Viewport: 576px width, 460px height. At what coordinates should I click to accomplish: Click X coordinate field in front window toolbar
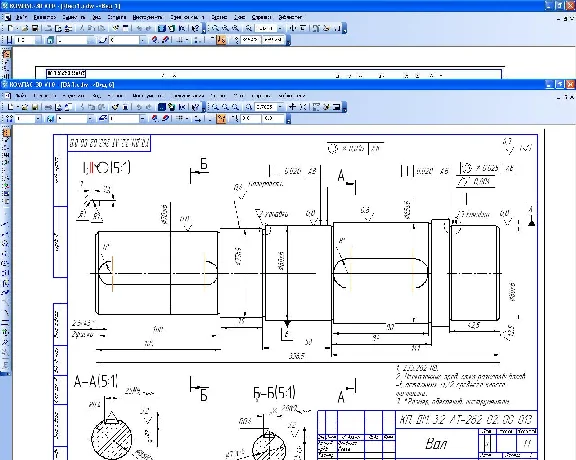[x=251, y=119]
